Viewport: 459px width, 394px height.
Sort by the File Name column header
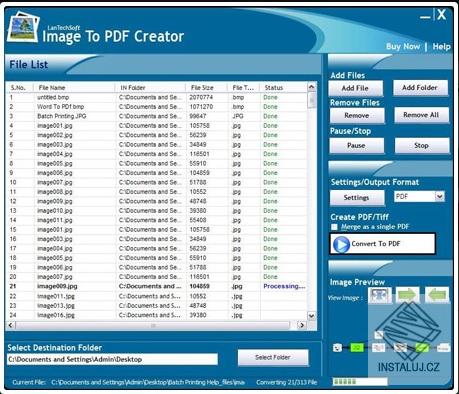pos(74,88)
